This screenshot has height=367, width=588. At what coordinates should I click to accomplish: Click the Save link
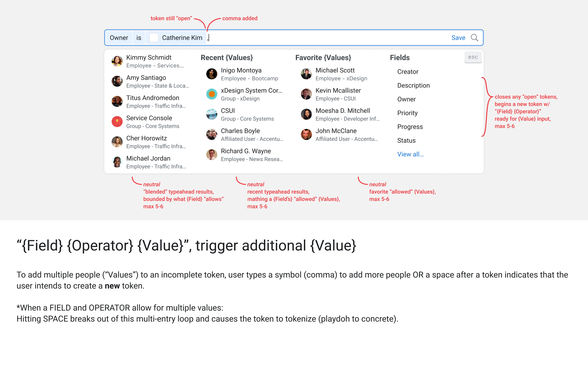pyautogui.click(x=458, y=38)
